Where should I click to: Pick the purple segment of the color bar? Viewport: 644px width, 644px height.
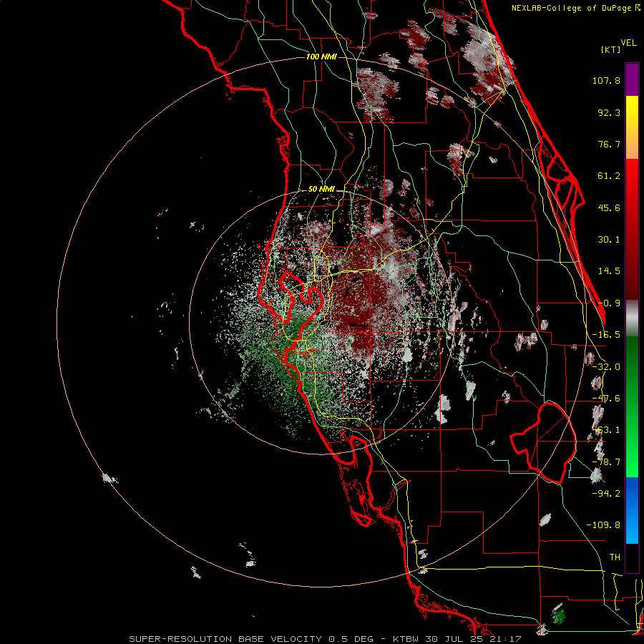pyautogui.click(x=632, y=79)
